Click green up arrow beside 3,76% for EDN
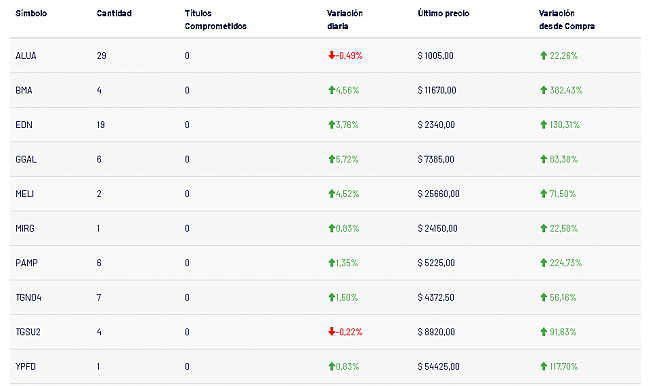650x386 pixels. pyautogui.click(x=331, y=124)
